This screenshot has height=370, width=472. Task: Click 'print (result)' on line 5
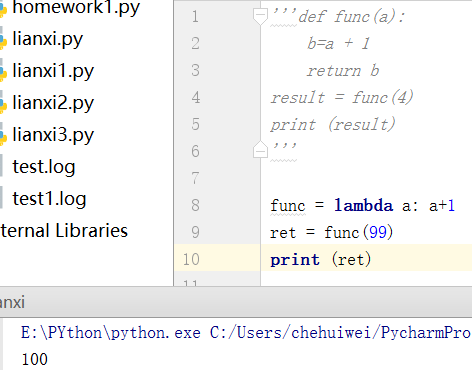tap(333, 125)
